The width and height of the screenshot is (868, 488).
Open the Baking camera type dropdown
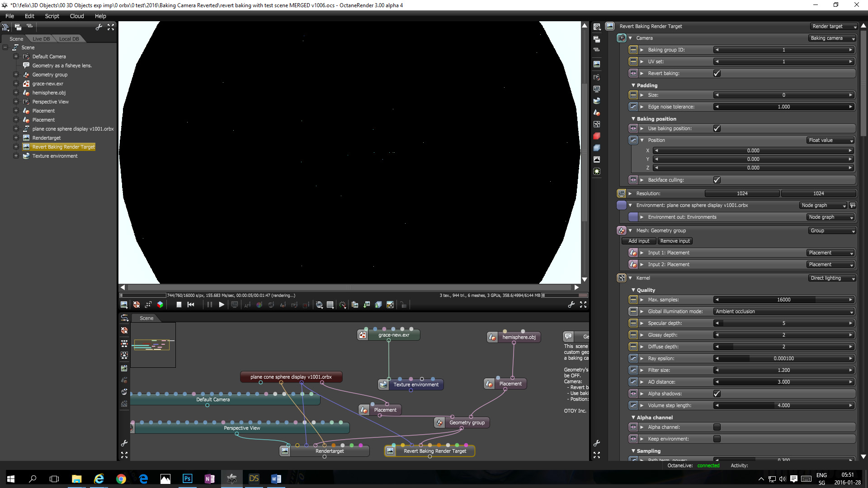tap(832, 38)
